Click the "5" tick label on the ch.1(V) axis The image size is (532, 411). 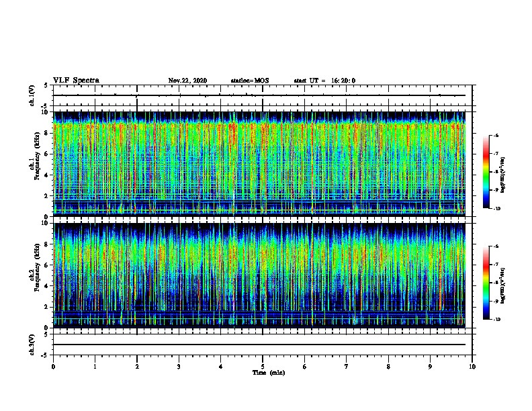pos(46,86)
